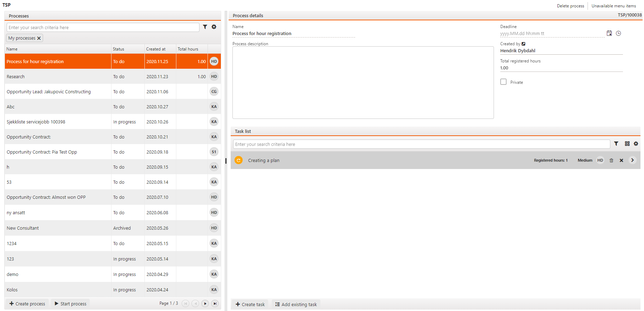The image size is (644, 311).
Task: Click HD avatar on Creating a plan task
Action: pos(600,160)
